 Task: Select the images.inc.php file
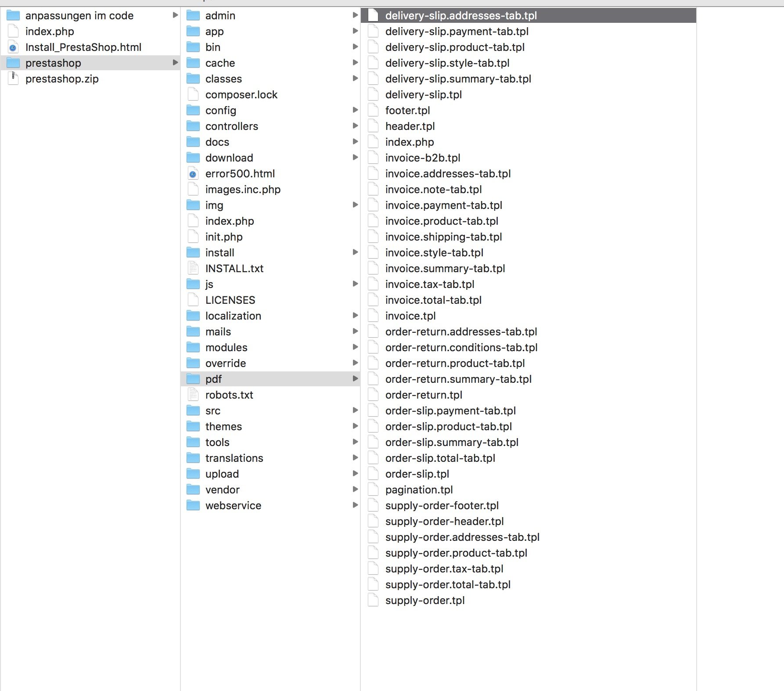243,190
